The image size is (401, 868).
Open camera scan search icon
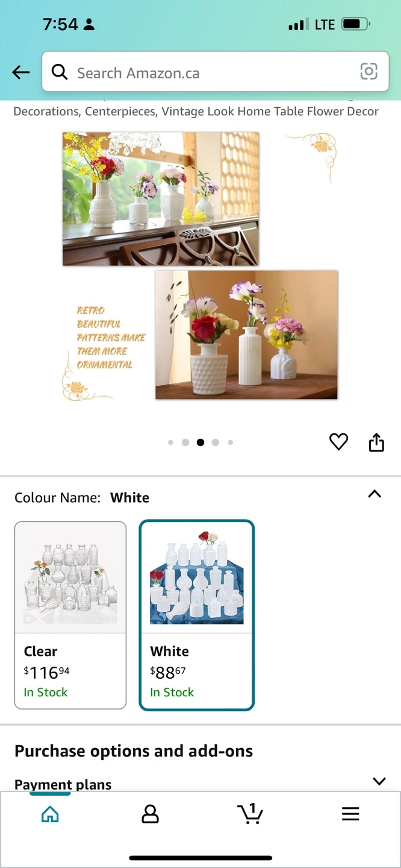pos(368,72)
